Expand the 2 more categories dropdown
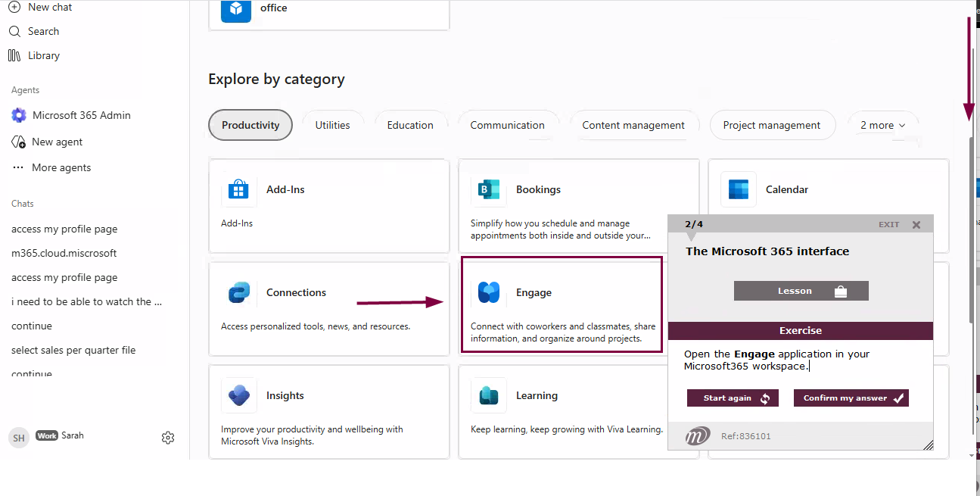 [x=883, y=126]
